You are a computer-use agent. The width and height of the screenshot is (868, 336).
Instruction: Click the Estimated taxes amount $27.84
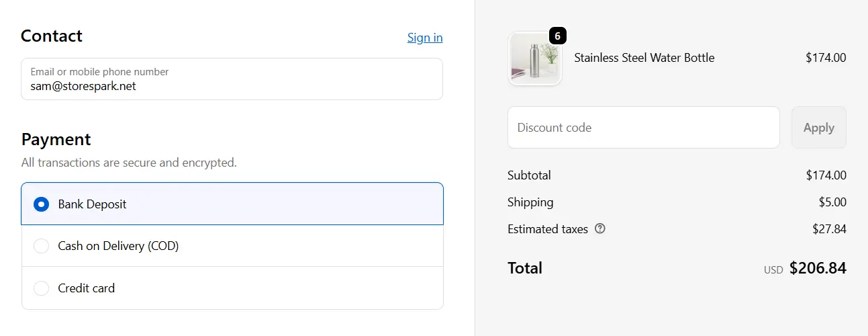[828, 229]
